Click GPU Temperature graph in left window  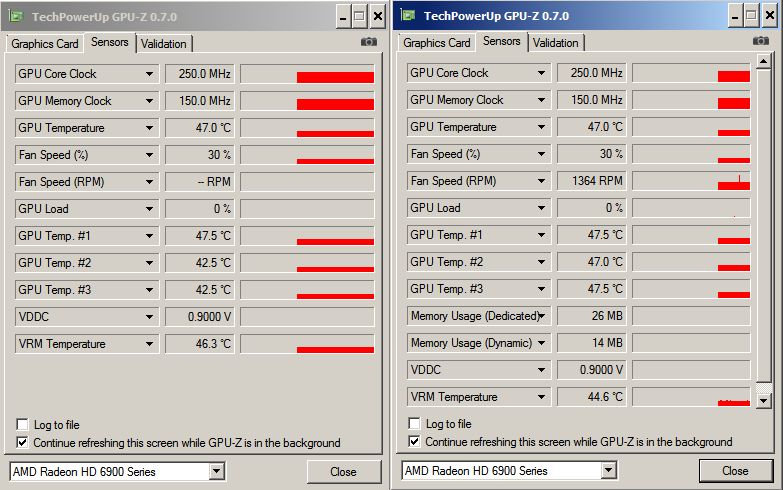click(x=307, y=128)
